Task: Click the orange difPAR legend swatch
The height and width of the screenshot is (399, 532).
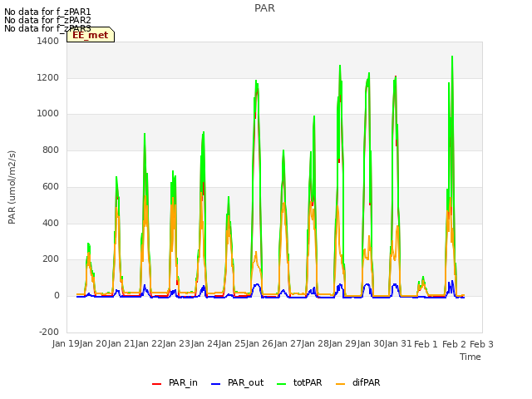Action: 340,384
